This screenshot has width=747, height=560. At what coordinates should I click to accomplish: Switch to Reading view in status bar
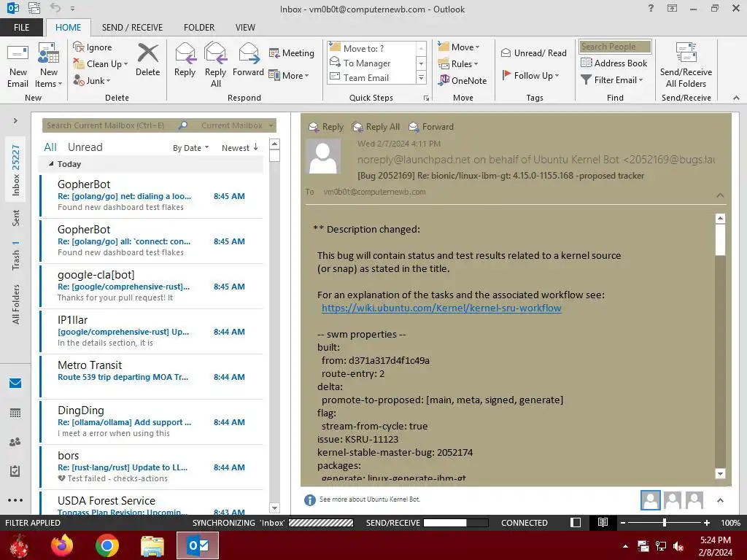click(603, 522)
